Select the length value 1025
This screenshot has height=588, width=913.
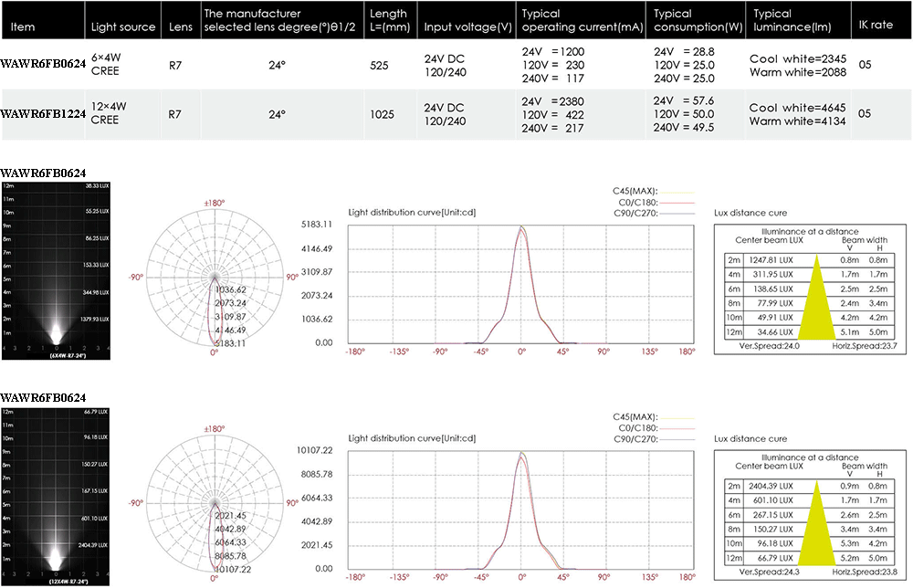click(382, 114)
